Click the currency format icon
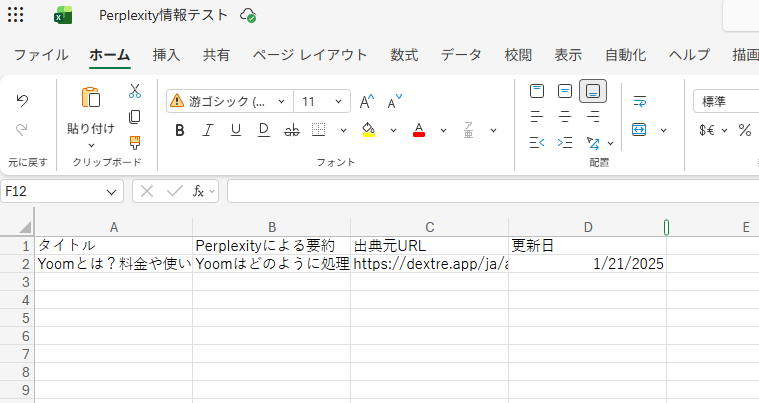 point(707,130)
